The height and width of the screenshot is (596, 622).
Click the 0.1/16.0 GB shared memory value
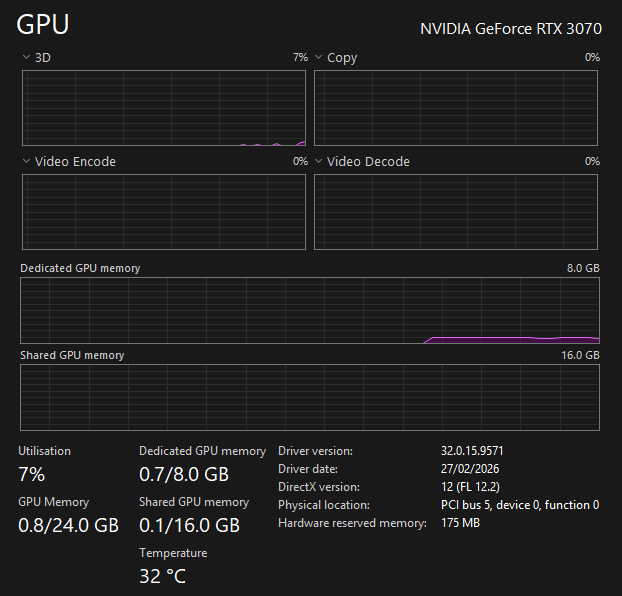pos(189,525)
